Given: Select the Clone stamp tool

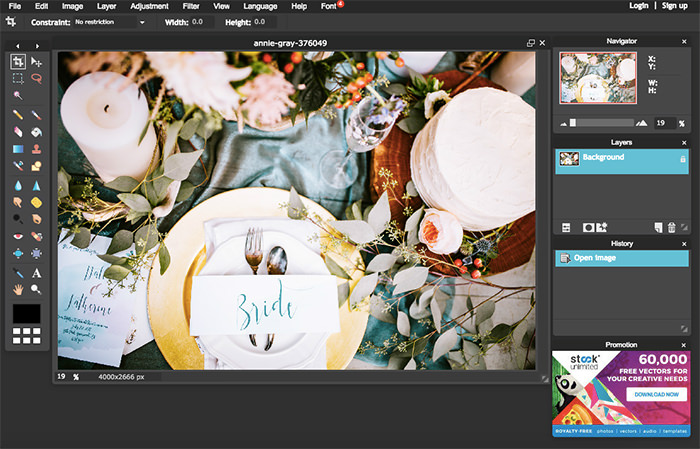Looking at the screenshot, I should click(x=37, y=150).
